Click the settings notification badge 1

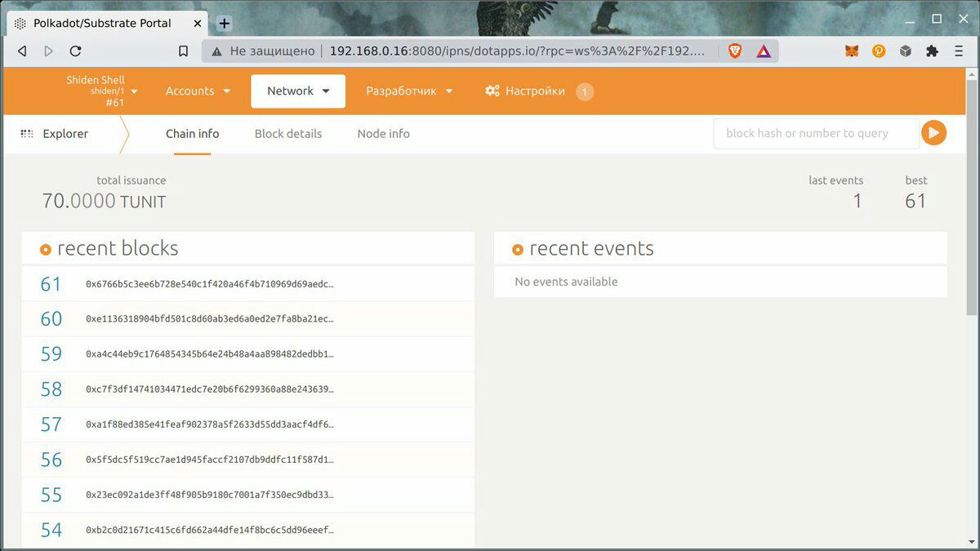click(x=585, y=91)
